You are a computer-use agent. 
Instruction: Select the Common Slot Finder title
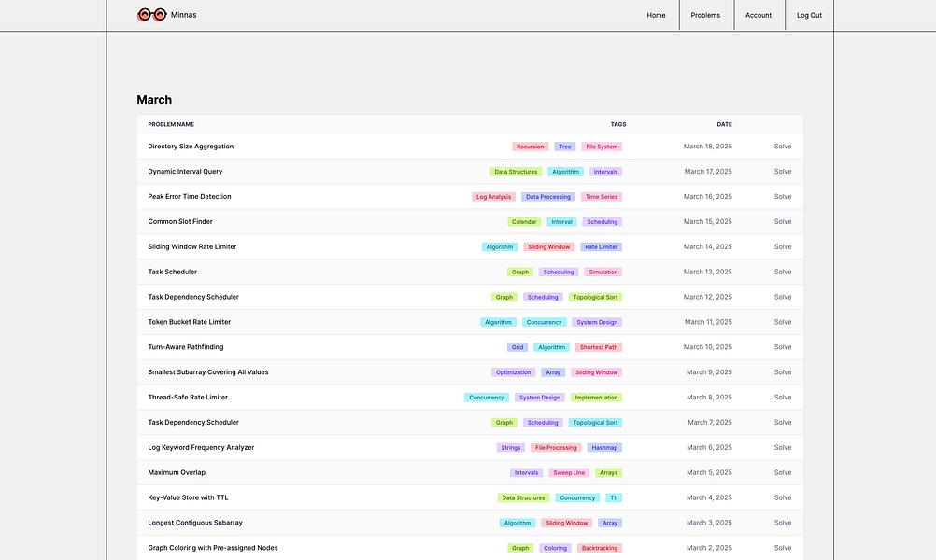(x=180, y=222)
